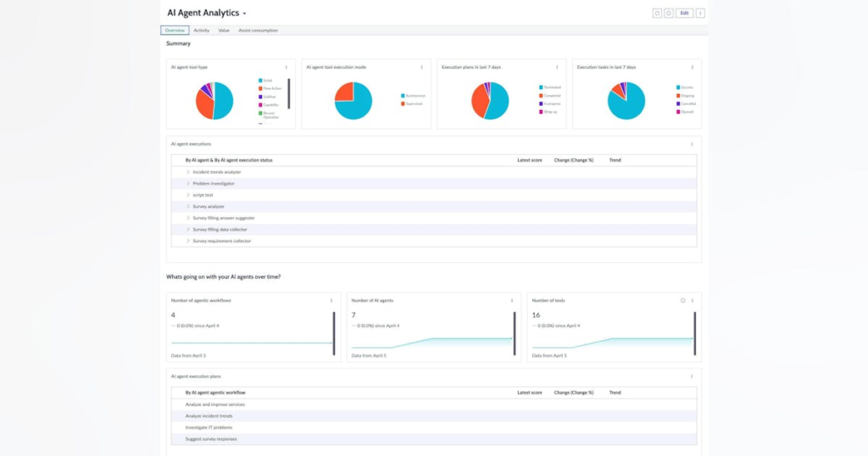Click the info icon on Number of tools card
This screenshot has width=868, height=456.
point(683,301)
